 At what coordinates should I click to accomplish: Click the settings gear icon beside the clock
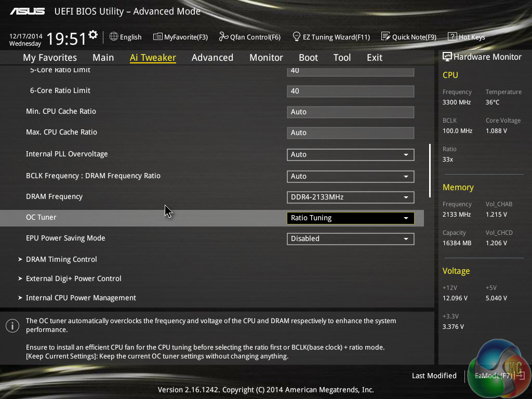93,35
